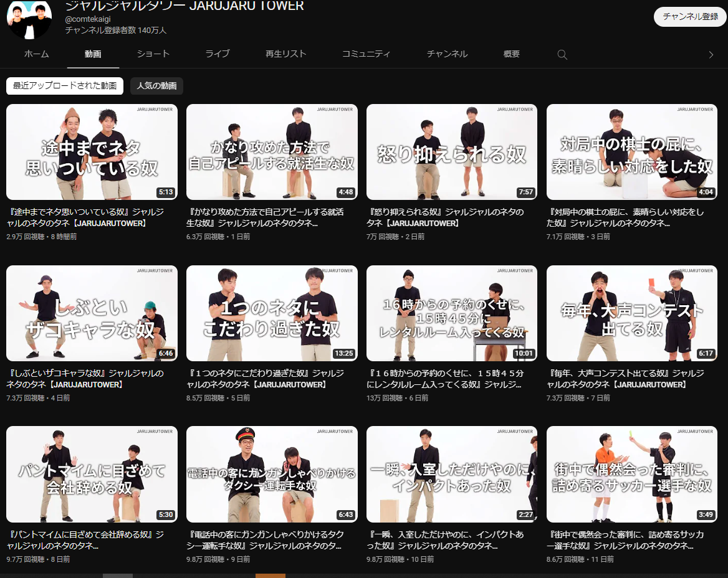Click the 13:25 duration badge
The image size is (728, 578).
point(344,354)
